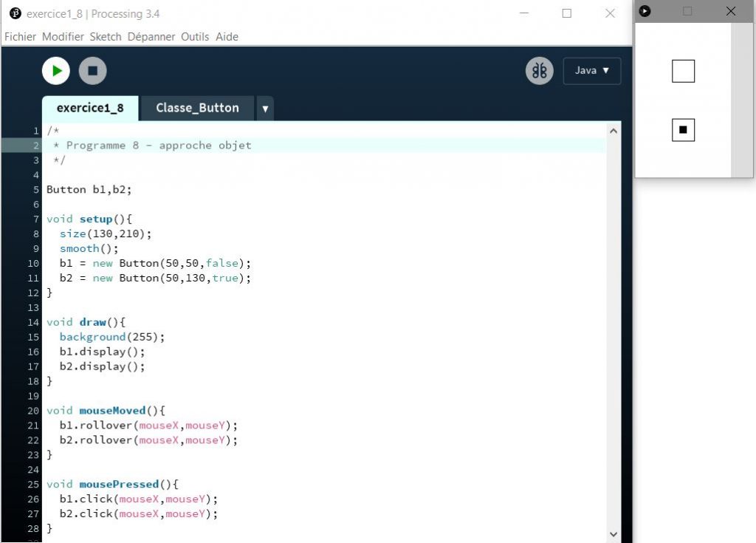The height and width of the screenshot is (543, 756).
Task: Open the Modifier menu
Action: pyautogui.click(x=63, y=36)
